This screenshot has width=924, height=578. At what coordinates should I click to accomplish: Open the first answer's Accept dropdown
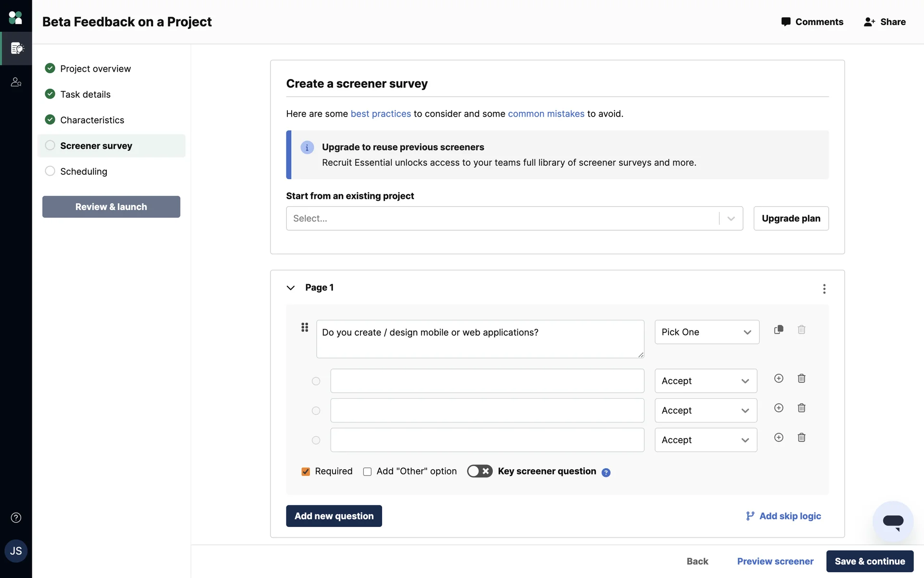[x=706, y=381]
